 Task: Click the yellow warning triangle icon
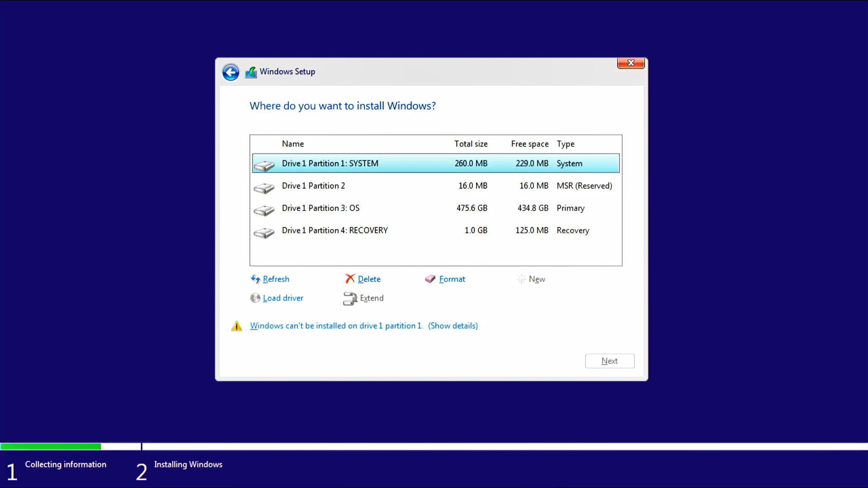[237, 326]
